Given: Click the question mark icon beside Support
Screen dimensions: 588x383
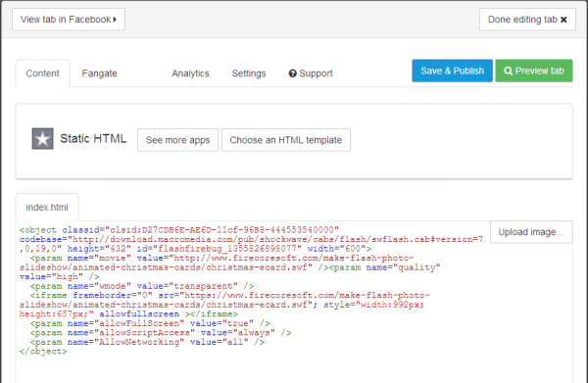Looking at the screenshot, I should pos(292,73).
